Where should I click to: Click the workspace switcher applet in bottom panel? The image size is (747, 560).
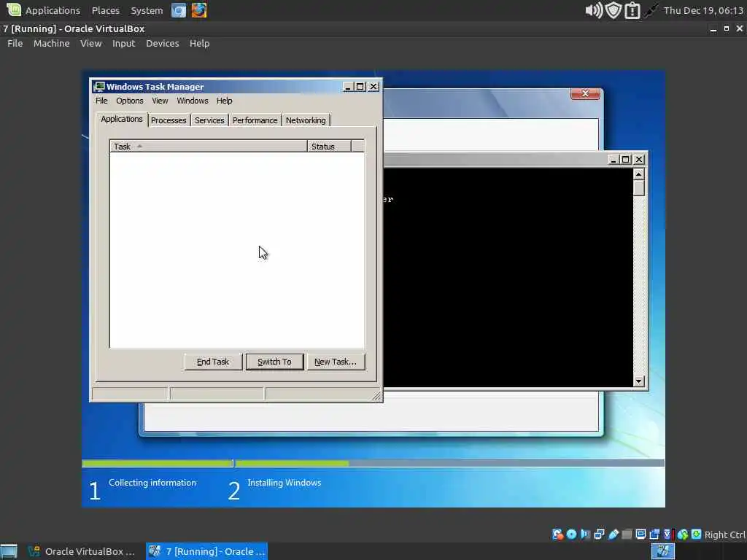click(662, 551)
